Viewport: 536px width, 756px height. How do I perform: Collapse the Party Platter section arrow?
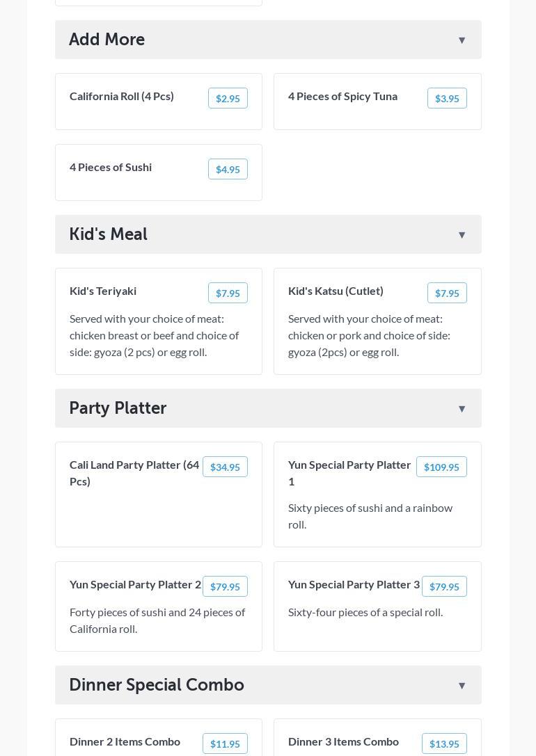pos(462,409)
